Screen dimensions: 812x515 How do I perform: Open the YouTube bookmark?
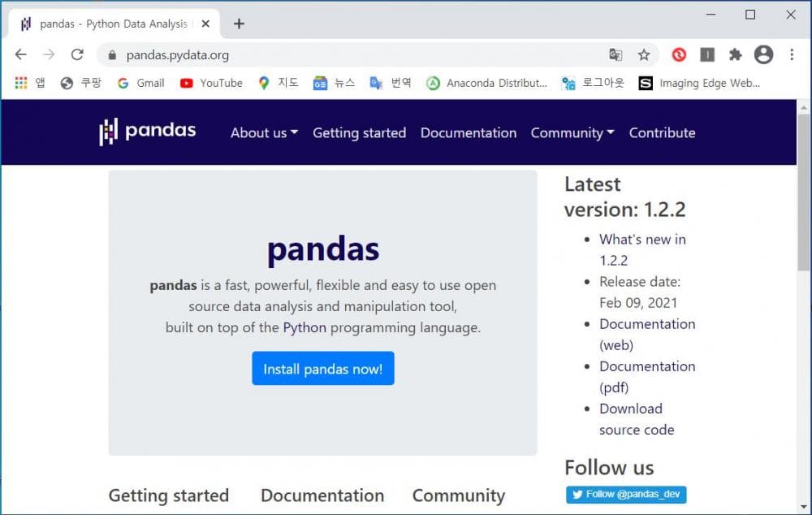(x=211, y=83)
